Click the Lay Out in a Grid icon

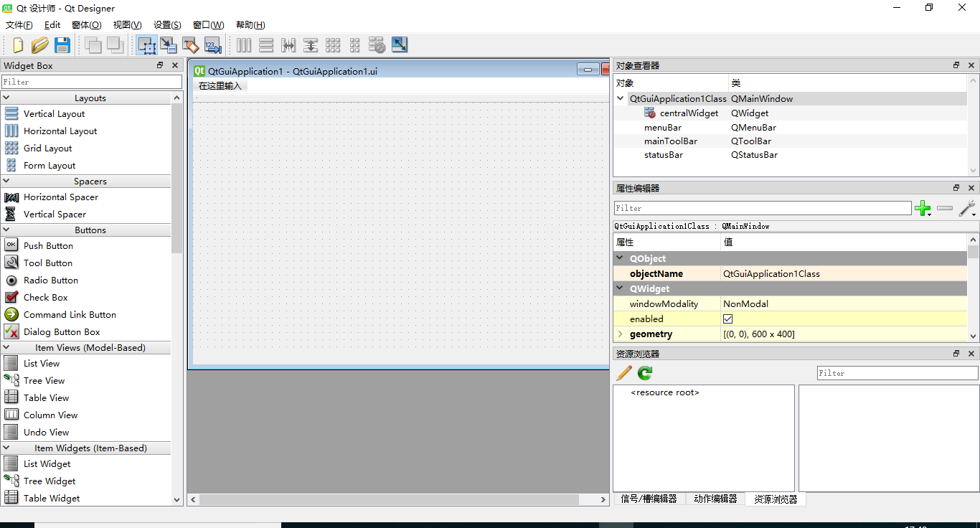tap(333, 44)
